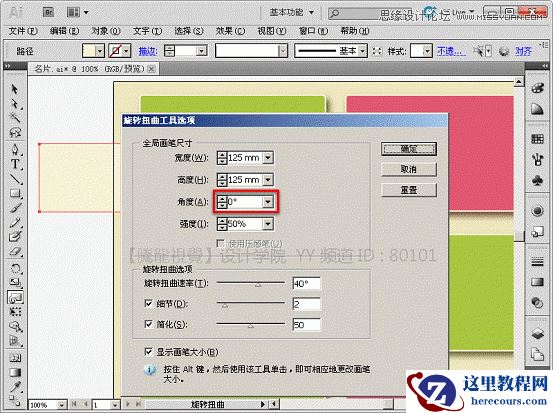Open the 文字(T) menu

[147, 31]
